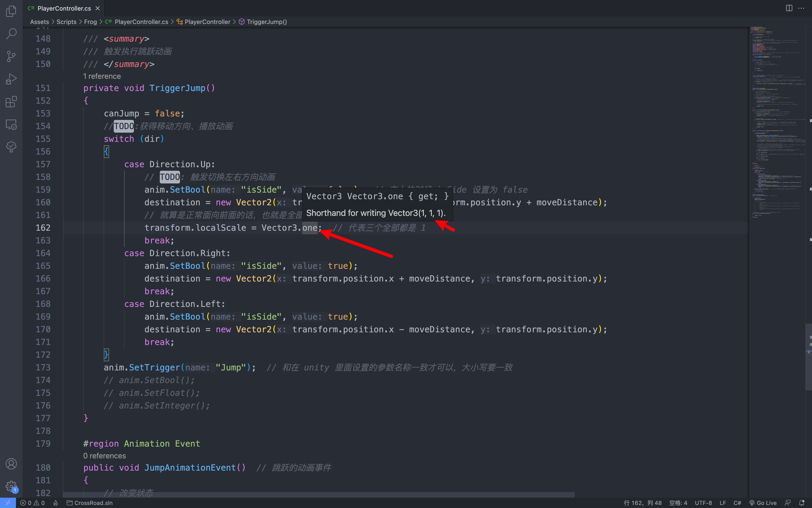Change file encoding UTF-8

(703, 503)
